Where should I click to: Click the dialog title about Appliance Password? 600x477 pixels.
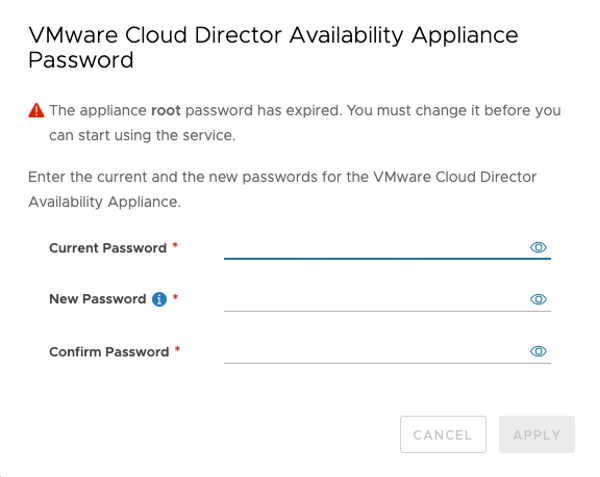tap(273, 47)
